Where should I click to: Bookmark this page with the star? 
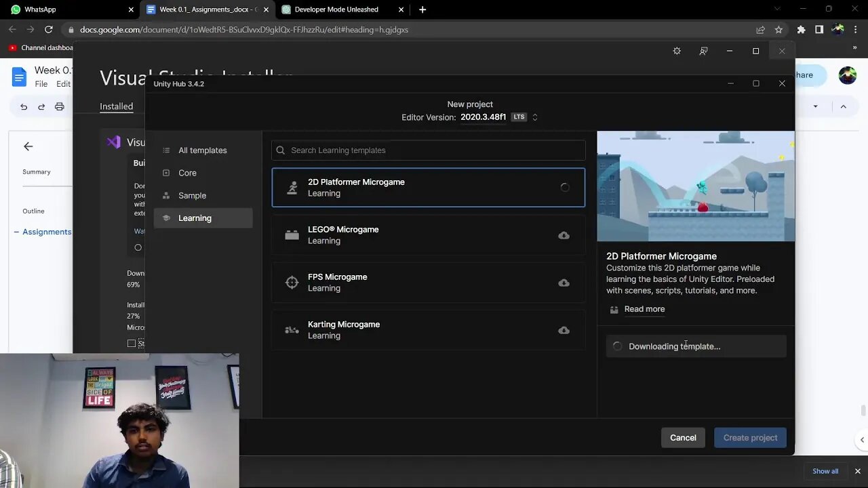tap(778, 30)
